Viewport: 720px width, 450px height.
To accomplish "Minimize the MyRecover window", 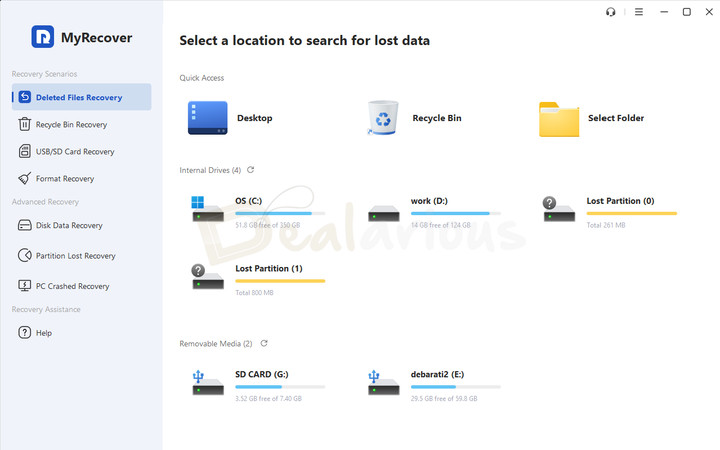I will coord(664,12).
